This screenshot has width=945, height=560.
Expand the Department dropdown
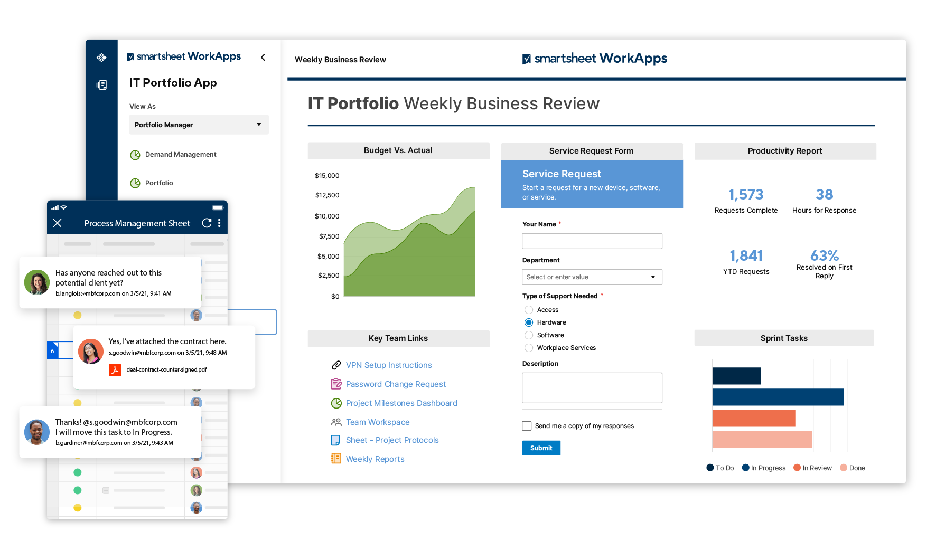tap(592, 277)
